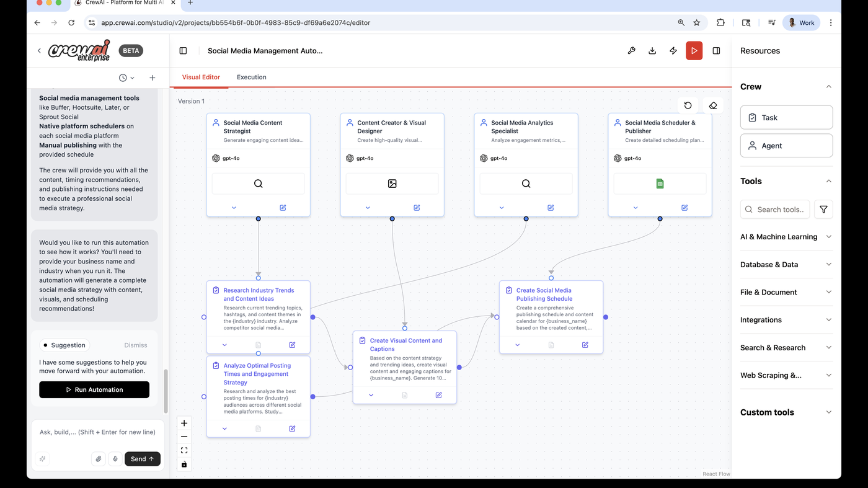This screenshot has width=868, height=488.
Task: Click the Agent button in the Crew section
Action: pyautogui.click(x=786, y=146)
